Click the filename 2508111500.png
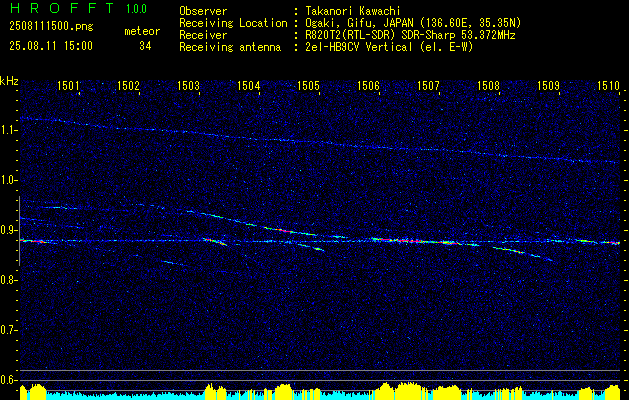The height and width of the screenshot is (400, 629). [51, 27]
